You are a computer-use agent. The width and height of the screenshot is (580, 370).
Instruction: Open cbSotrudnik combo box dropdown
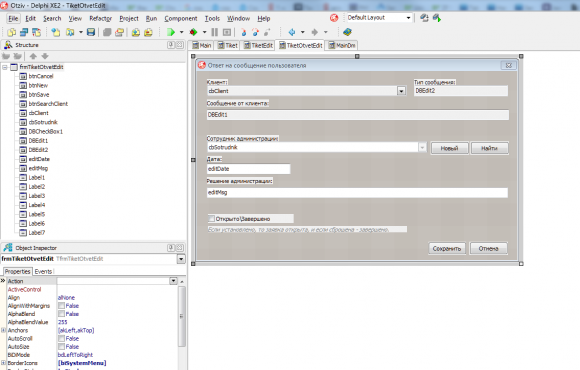click(x=422, y=147)
